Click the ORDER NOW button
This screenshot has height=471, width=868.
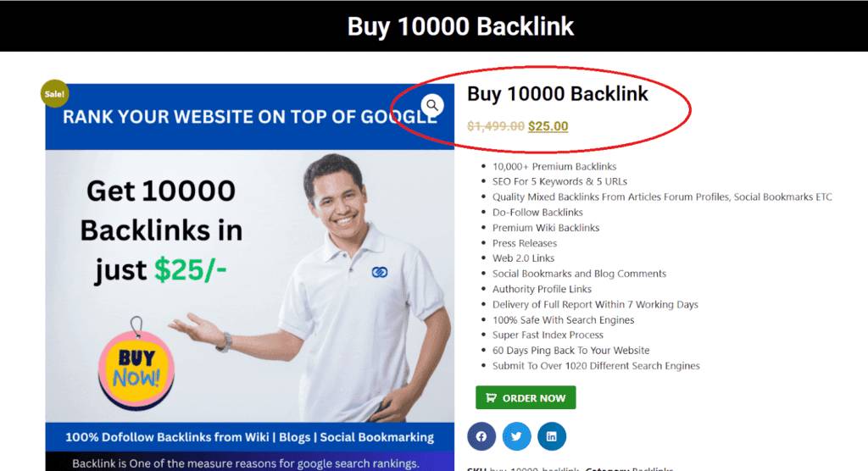(526, 397)
